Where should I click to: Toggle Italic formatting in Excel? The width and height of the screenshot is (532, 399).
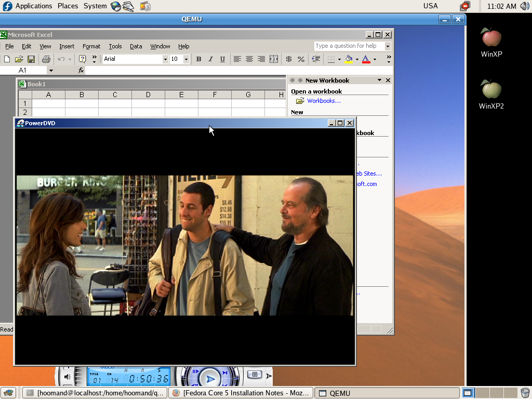tap(210, 59)
